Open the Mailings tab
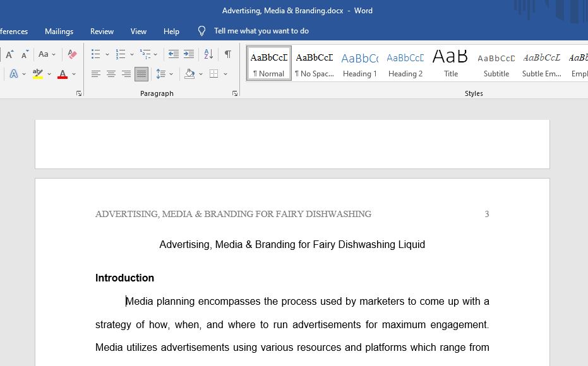The width and height of the screenshot is (588, 366). click(x=59, y=32)
